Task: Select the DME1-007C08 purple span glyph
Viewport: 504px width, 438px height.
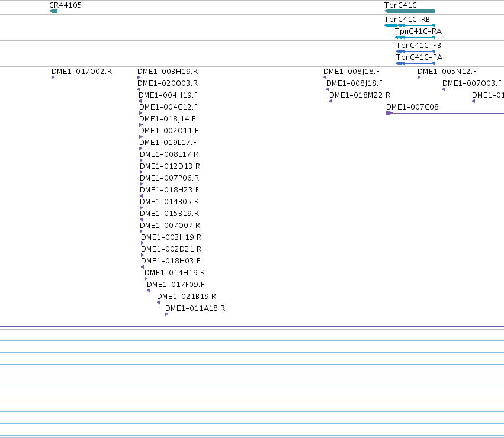Action: (x=445, y=113)
